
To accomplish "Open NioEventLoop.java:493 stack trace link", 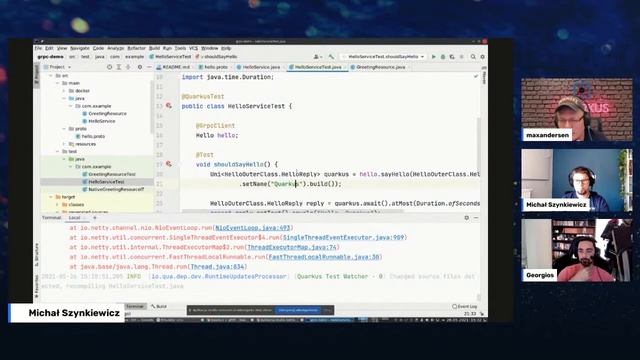I will [x=253, y=228].
